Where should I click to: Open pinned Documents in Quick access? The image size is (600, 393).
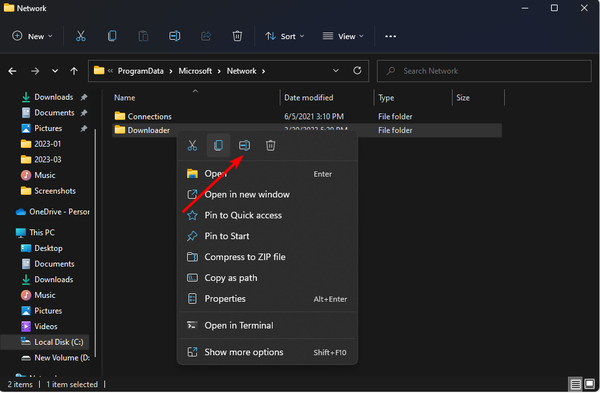(x=54, y=113)
